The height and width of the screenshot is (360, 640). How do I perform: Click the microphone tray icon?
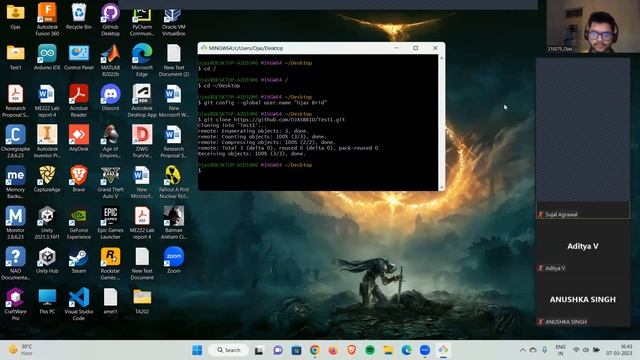544,350
